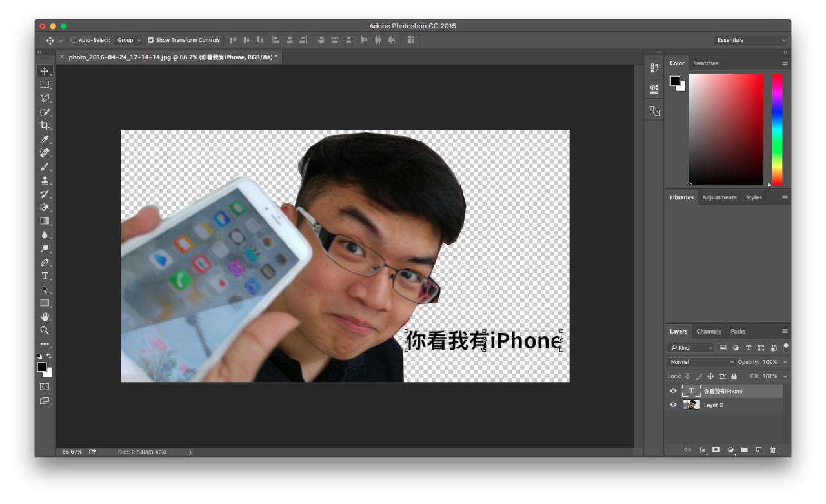Click the Color panel foreground color swatch
Image resolution: width=826 pixels, height=504 pixels.
point(675,81)
